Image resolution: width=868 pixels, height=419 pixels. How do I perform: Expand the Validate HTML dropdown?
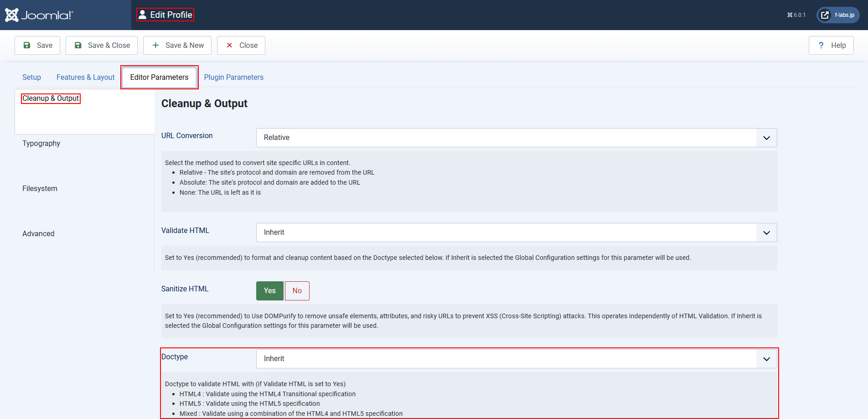click(516, 233)
